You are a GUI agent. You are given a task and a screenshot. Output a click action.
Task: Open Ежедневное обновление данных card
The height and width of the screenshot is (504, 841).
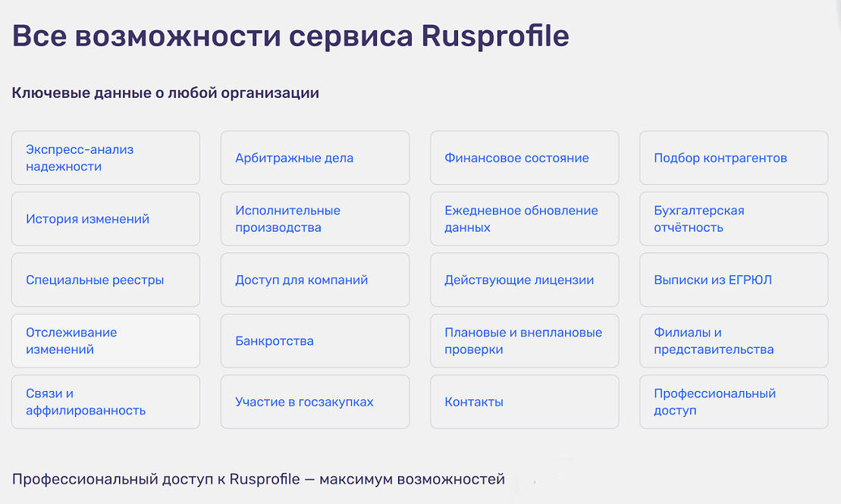click(524, 219)
